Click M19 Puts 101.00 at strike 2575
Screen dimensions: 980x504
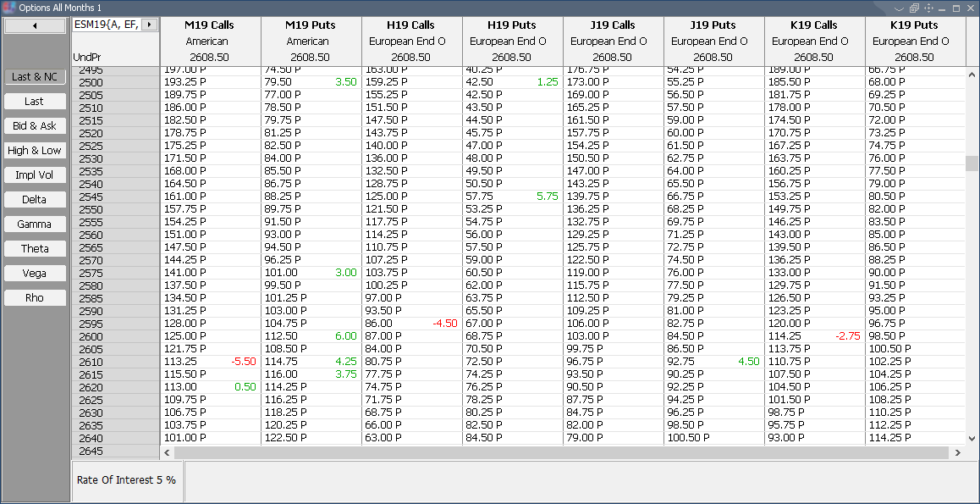click(x=281, y=272)
